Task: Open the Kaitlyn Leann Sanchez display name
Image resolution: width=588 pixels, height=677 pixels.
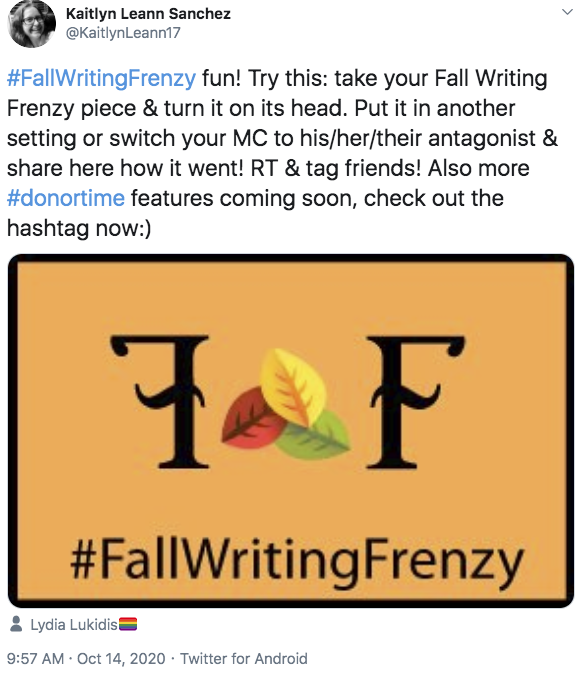Action: pos(148,14)
